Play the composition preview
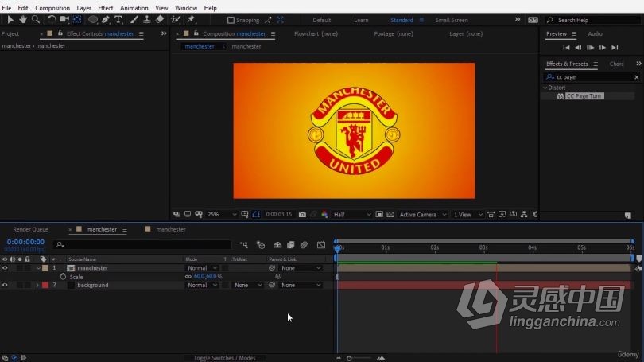Screen dimensions: 644x362 (x=590, y=48)
